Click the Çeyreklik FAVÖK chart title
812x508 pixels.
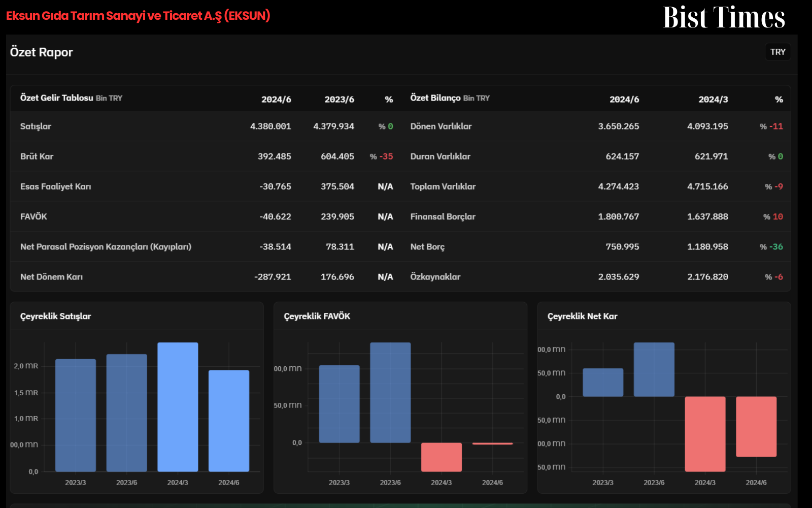tap(317, 316)
